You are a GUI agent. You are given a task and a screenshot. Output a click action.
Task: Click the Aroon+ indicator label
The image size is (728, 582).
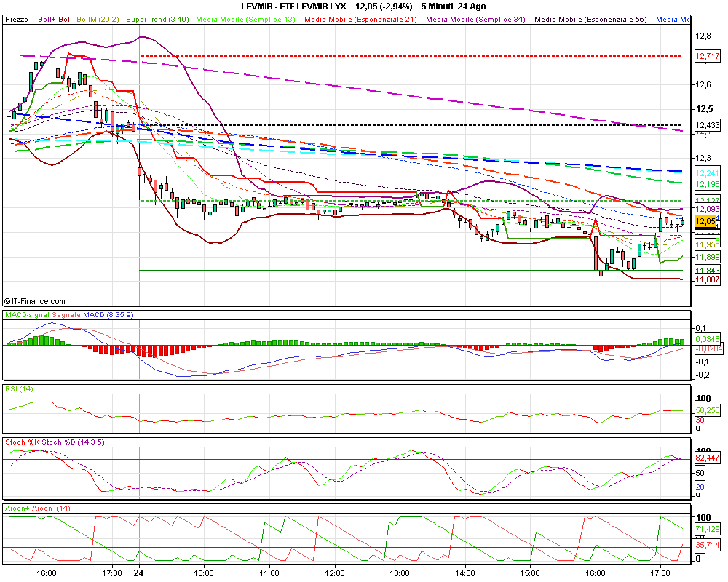17,509
